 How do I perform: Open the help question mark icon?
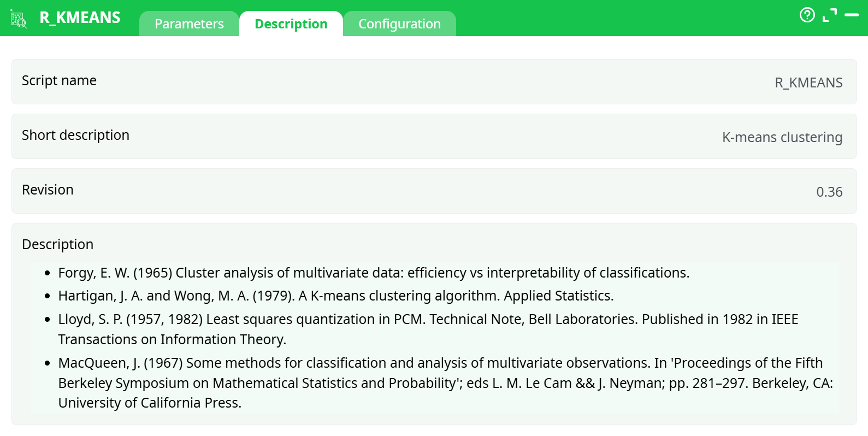(807, 15)
